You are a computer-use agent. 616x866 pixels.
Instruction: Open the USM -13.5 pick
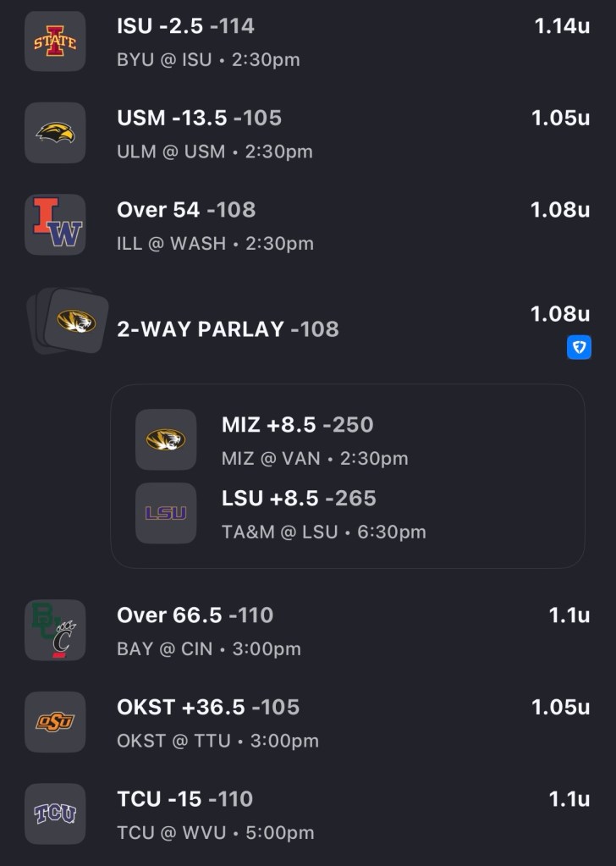(x=199, y=118)
